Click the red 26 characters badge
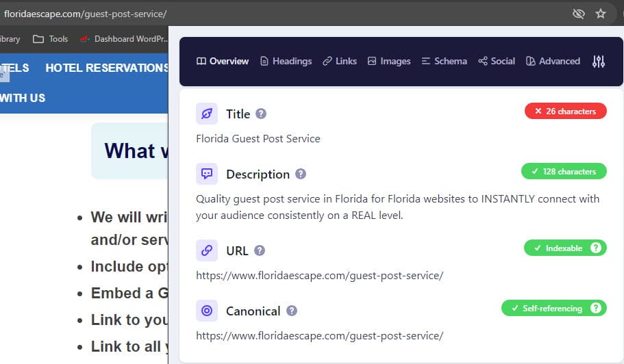Viewport: 624px width, 364px height. pos(565,112)
